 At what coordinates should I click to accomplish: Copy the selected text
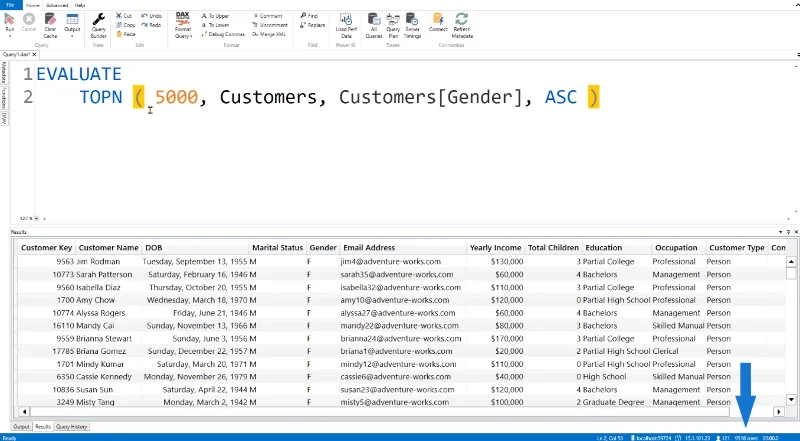point(126,25)
